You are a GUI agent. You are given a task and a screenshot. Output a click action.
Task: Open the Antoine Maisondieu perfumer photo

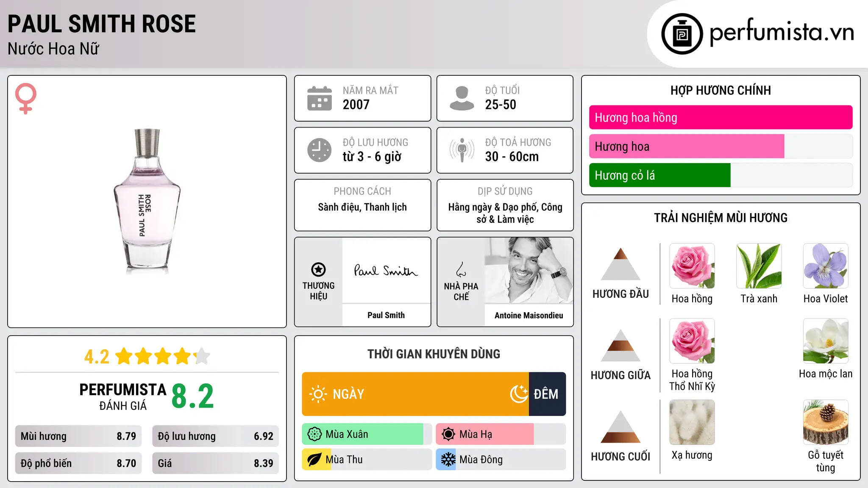point(529,270)
